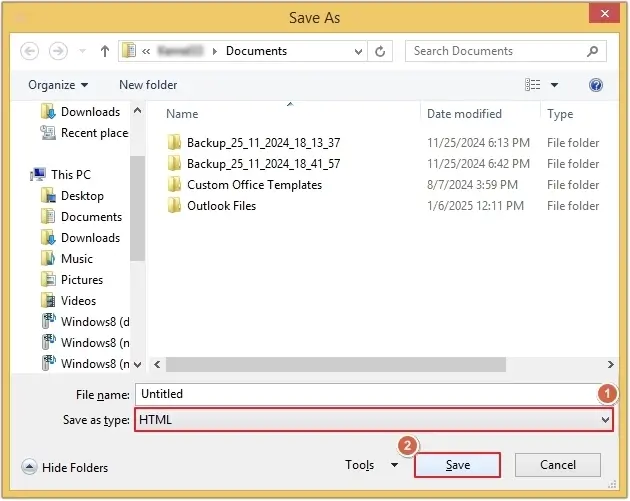Go up one folder level

[105, 51]
